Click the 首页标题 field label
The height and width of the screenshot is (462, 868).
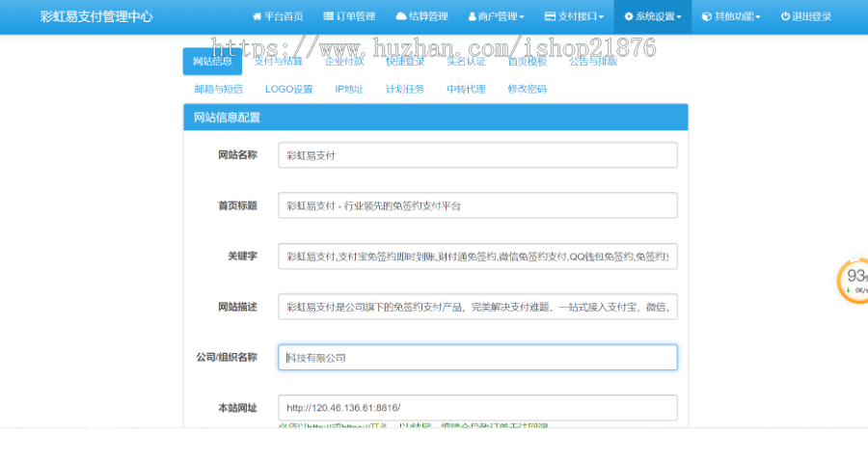[x=237, y=205]
